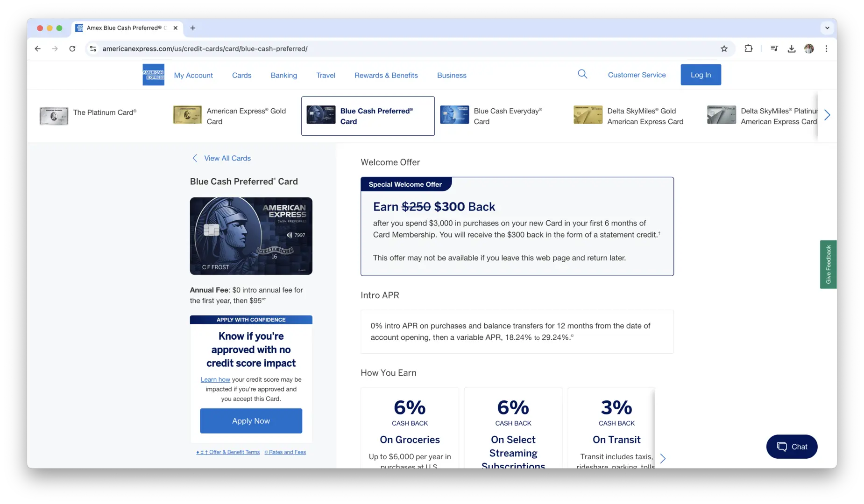Open Chrome three-dot menu

click(826, 49)
